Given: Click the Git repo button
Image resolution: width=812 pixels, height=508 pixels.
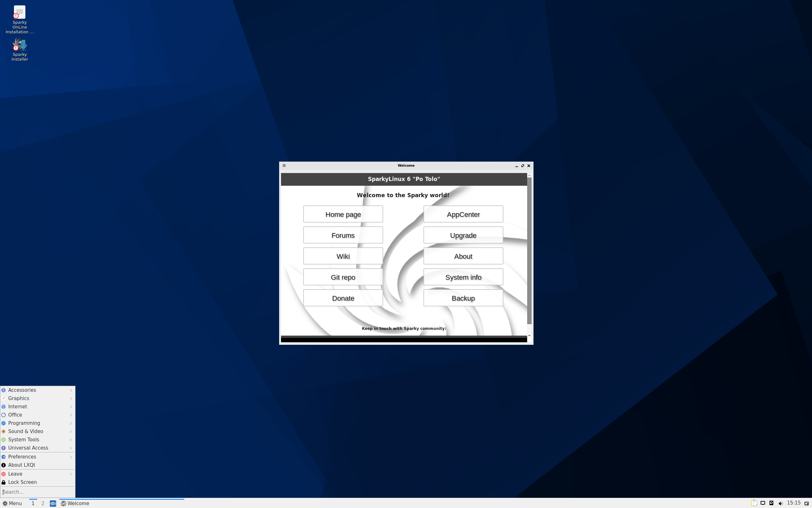Looking at the screenshot, I should [x=343, y=277].
